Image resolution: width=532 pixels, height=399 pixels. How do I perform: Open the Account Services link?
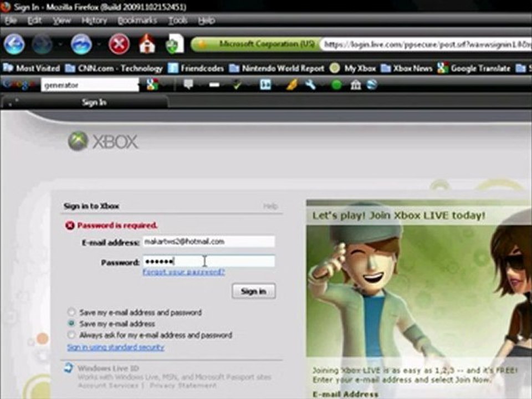click(108, 386)
